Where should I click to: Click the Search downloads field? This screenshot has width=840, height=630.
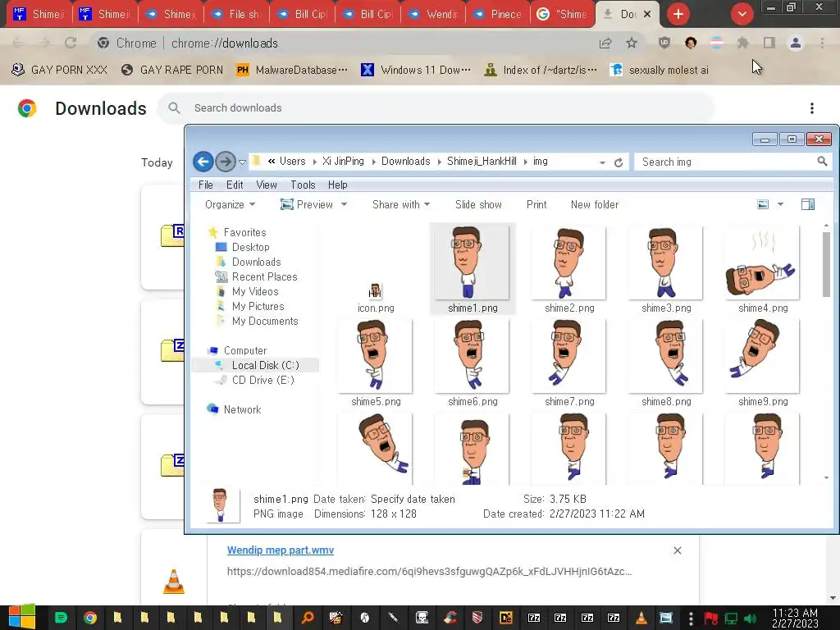(x=436, y=107)
